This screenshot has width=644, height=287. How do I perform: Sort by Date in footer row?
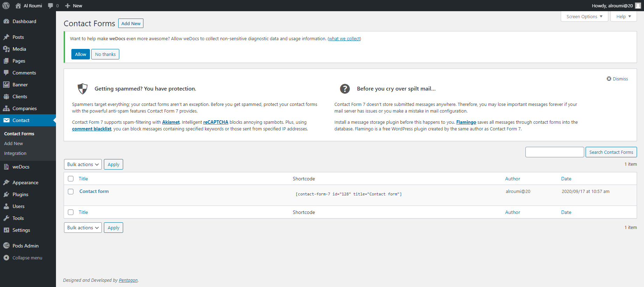[x=566, y=212]
